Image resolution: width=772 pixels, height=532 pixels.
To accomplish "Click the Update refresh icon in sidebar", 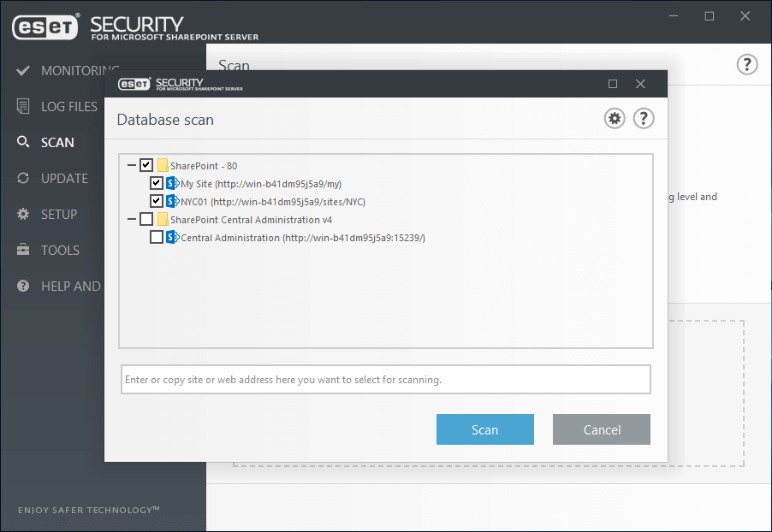I will point(22,178).
